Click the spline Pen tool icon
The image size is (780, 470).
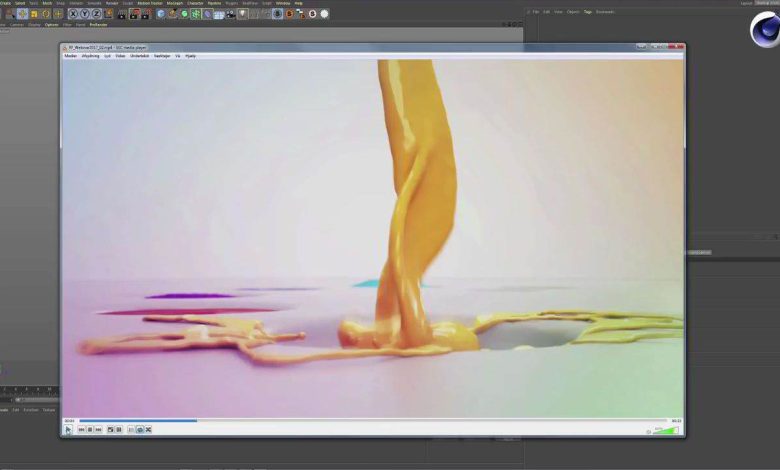172,14
